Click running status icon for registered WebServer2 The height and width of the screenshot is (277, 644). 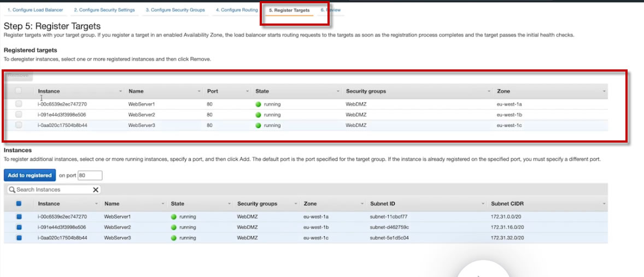(x=259, y=115)
